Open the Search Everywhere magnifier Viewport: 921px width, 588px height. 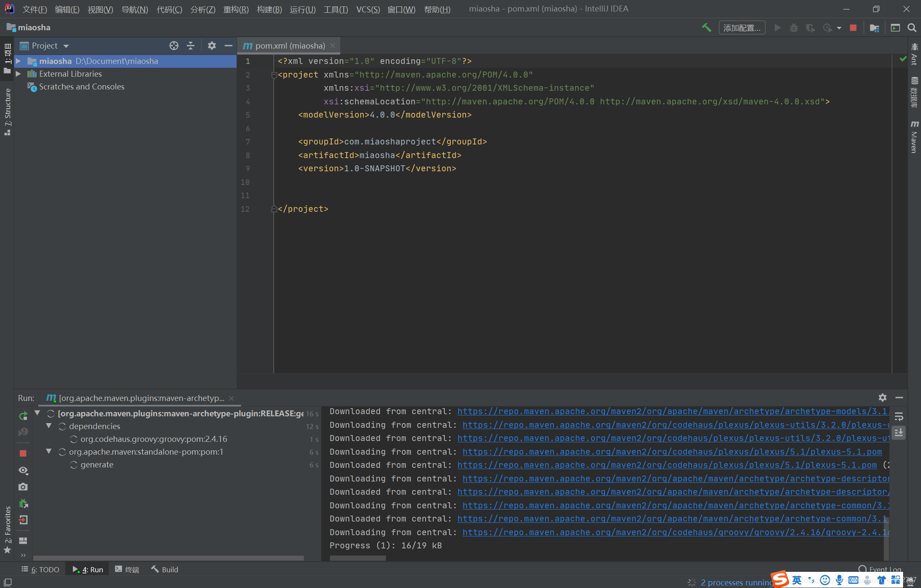click(912, 28)
